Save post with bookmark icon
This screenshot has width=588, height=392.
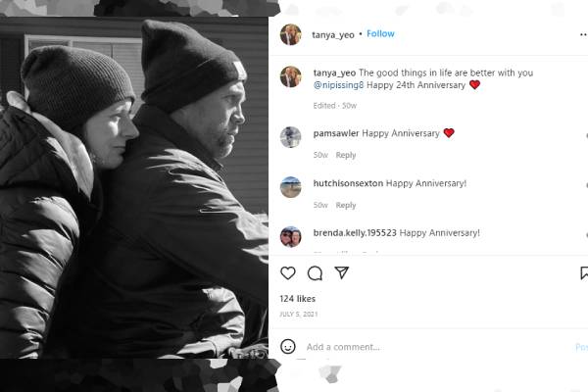pos(584,273)
